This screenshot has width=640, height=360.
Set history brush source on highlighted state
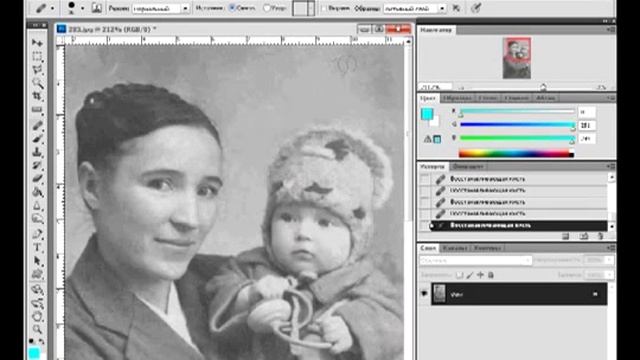(x=425, y=225)
